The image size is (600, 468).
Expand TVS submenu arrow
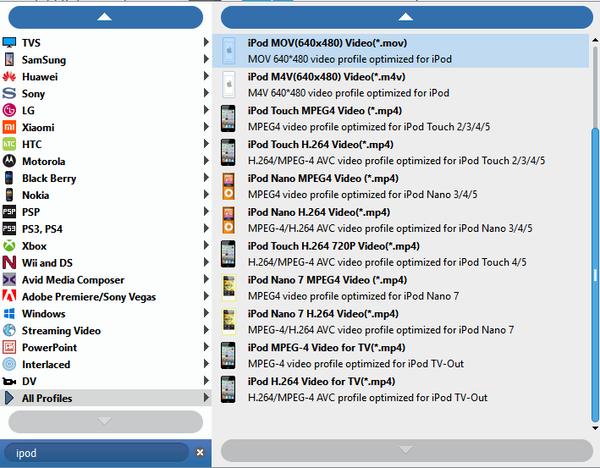(x=206, y=42)
